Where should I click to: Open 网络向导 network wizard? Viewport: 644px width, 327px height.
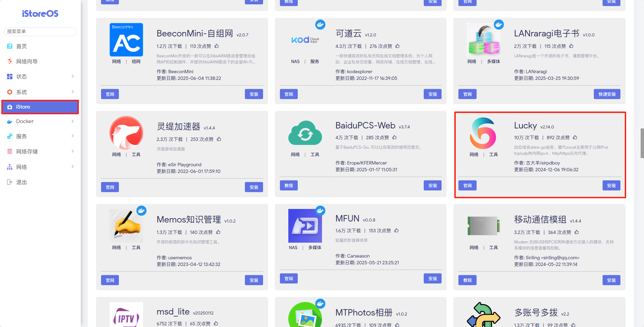point(40,61)
